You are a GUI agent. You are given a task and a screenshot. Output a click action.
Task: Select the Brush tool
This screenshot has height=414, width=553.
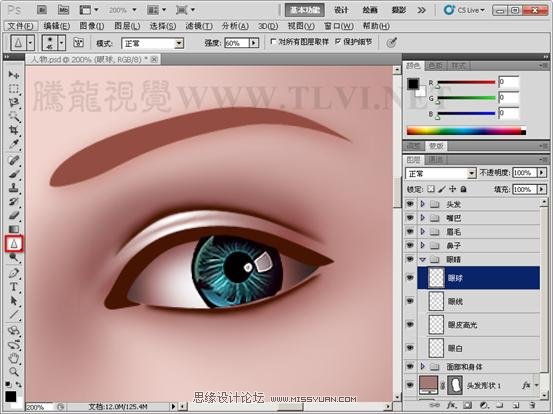tap(14, 174)
